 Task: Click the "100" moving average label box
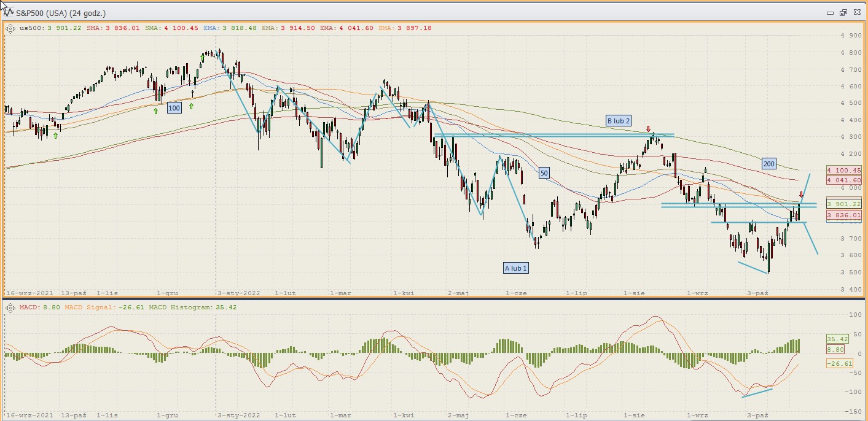(174, 108)
